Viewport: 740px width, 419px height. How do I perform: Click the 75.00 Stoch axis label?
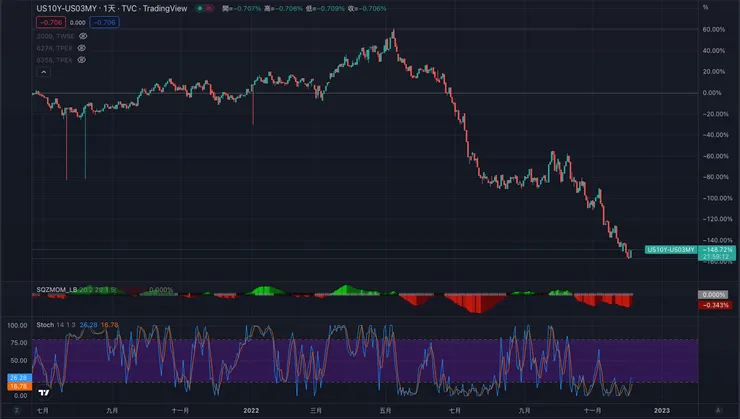(19, 343)
